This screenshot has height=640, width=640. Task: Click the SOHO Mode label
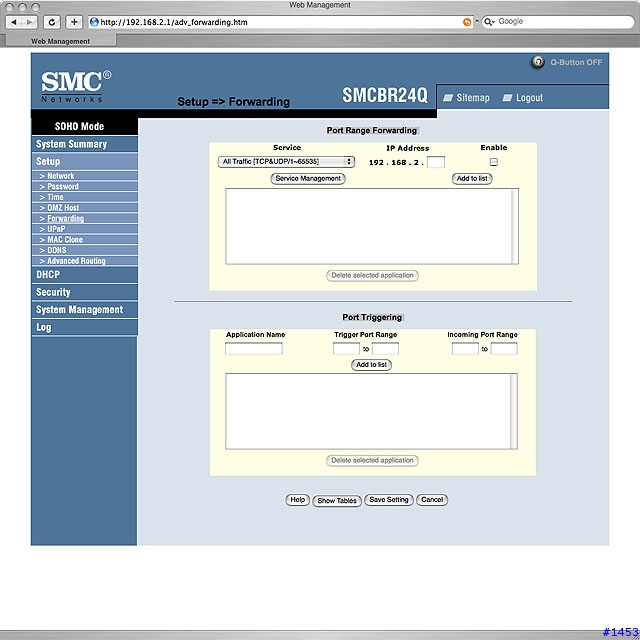[x=79, y=127]
